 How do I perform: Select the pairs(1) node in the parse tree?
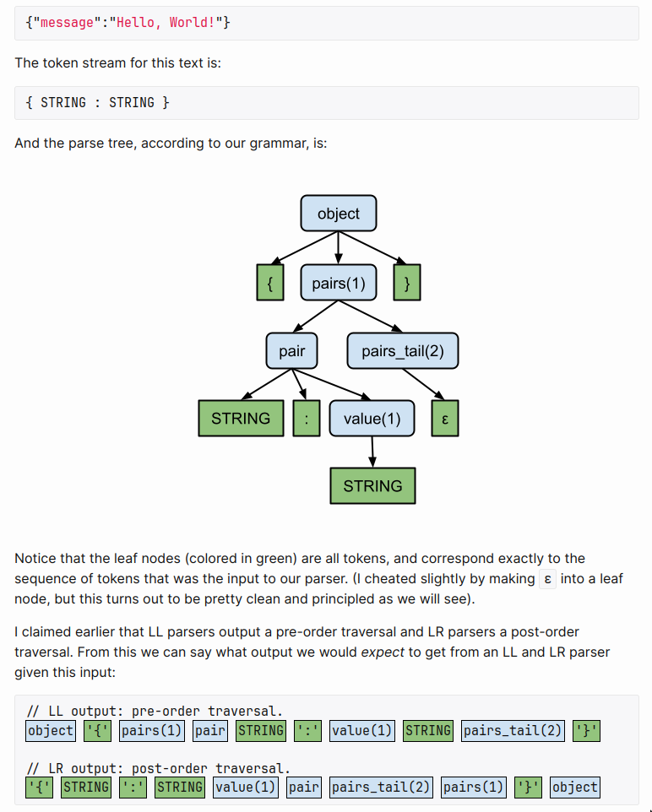338,283
